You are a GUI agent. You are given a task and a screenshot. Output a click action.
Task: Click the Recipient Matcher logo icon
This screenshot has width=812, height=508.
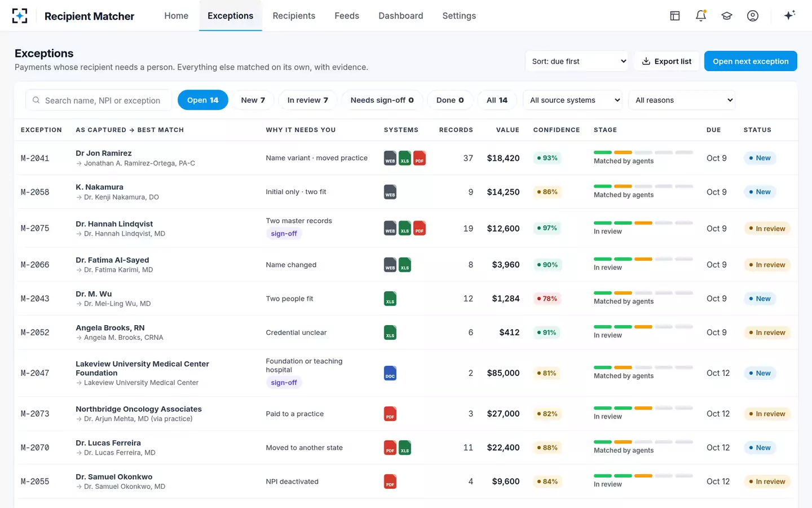click(20, 16)
